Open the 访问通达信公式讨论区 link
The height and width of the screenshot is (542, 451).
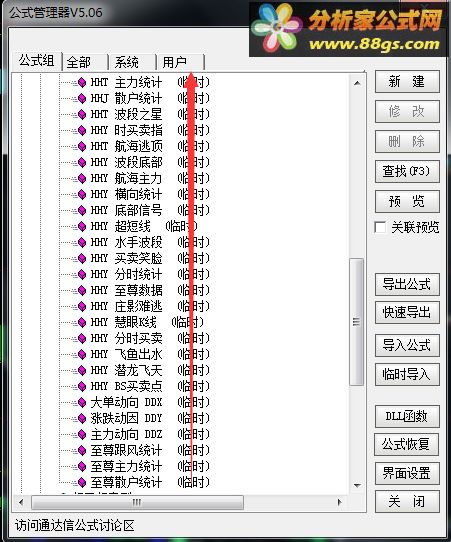[75, 526]
